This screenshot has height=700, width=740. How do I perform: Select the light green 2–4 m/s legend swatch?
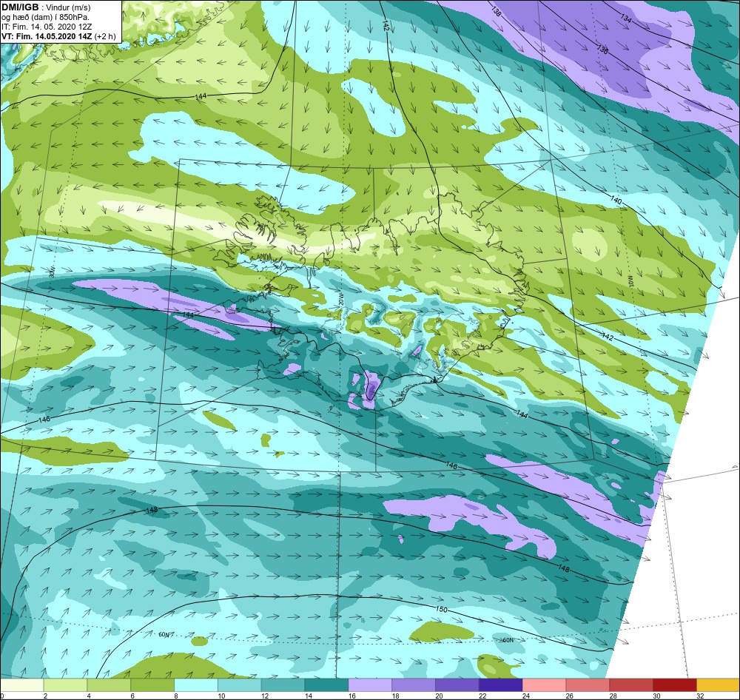(x=65, y=684)
